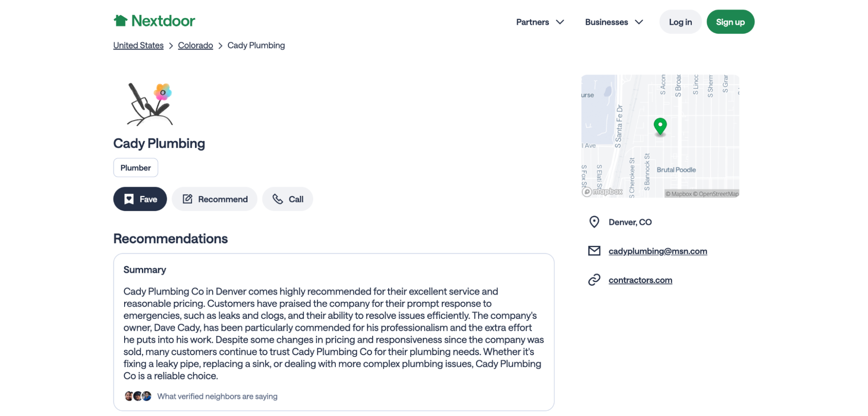Click the location pin icon next to Denver, CO
868x416 pixels.
(594, 222)
